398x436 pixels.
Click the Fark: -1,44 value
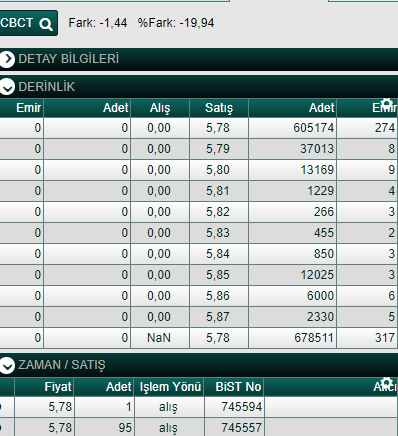(x=98, y=23)
